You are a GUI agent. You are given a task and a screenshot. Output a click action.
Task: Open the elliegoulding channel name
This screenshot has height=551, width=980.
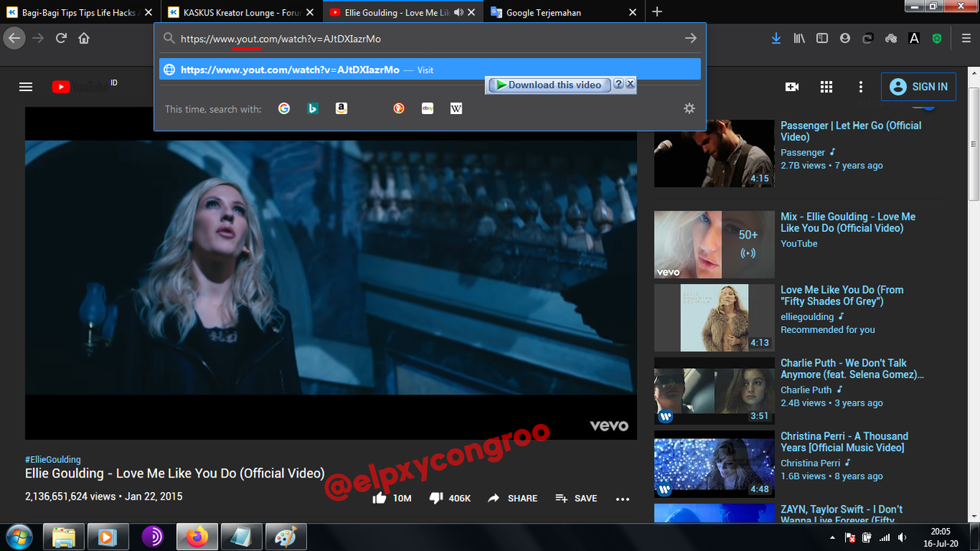[807, 317]
